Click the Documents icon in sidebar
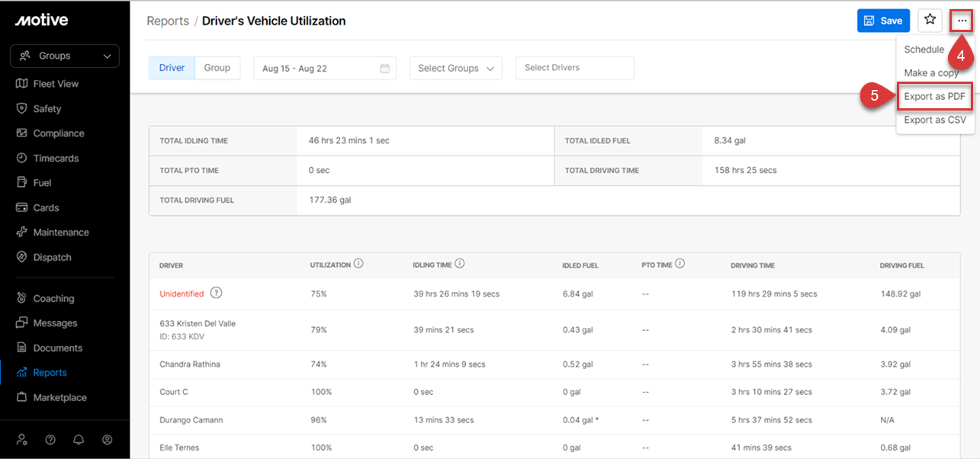 pos(21,348)
